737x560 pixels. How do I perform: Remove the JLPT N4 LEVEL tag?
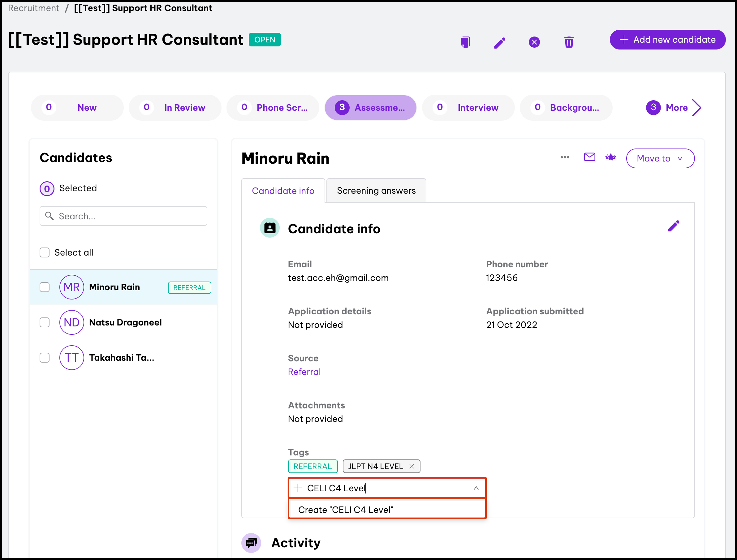pyautogui.click(x=412, y=466)
